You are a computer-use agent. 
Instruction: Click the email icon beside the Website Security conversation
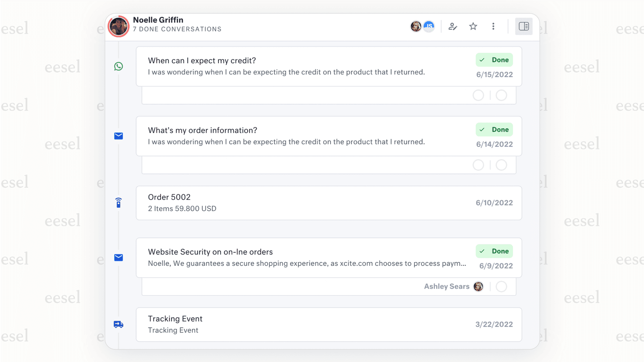click(x=118, y=257)
